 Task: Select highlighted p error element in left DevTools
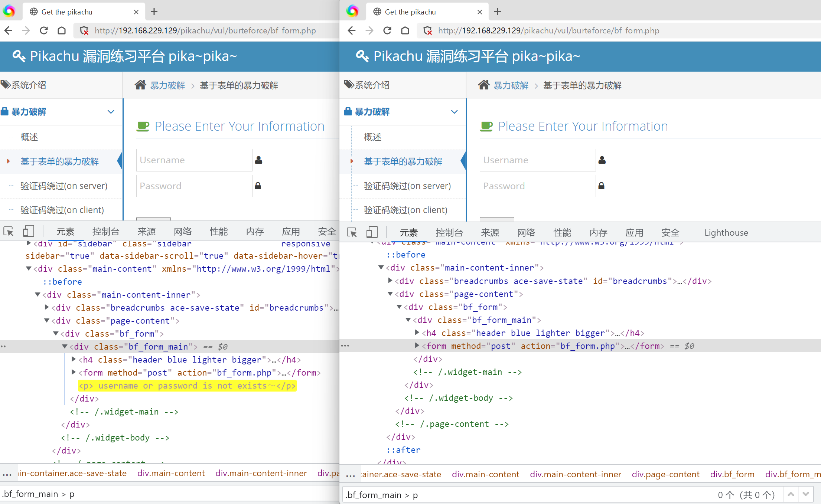pos(187,386)
